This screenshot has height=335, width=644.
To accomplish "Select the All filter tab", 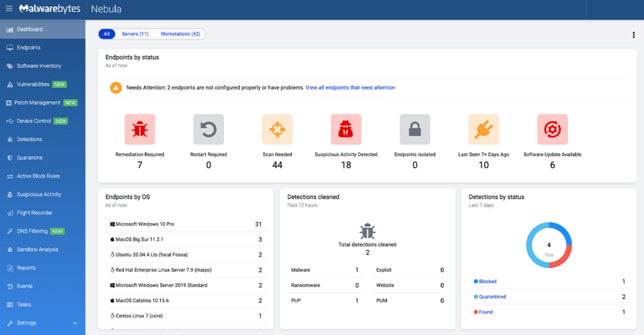I will (x=107, y=34).
